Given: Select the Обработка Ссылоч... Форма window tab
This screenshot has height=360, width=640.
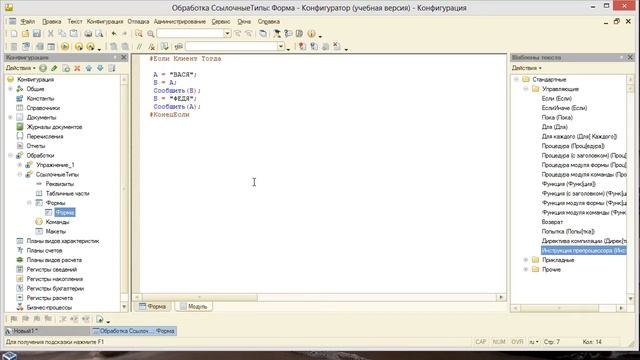Looking at the screenshot, I should (134, 331).
